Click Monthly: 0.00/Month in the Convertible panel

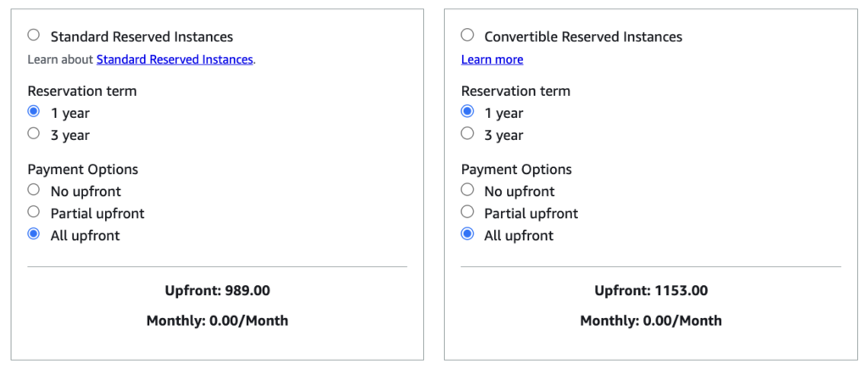click(x=651, y=320)
